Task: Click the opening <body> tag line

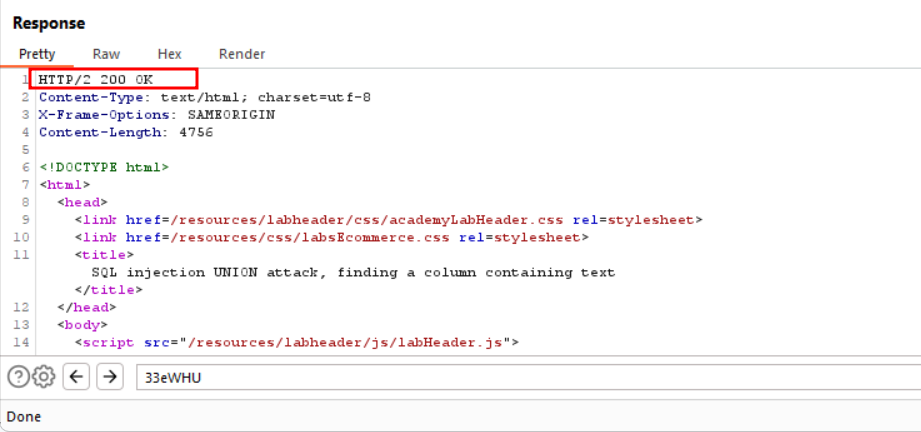Action: 82,324
